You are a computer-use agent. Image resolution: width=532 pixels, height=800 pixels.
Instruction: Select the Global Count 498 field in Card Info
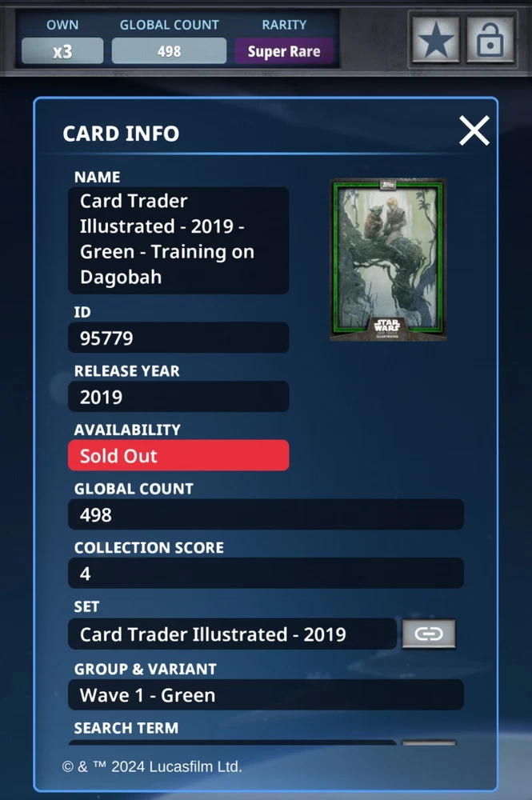click(x=266, y=514)
